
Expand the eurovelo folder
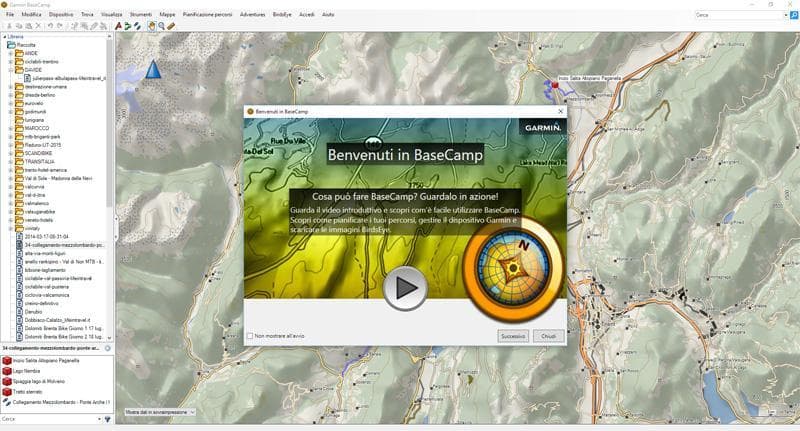[x=11, y=103]
